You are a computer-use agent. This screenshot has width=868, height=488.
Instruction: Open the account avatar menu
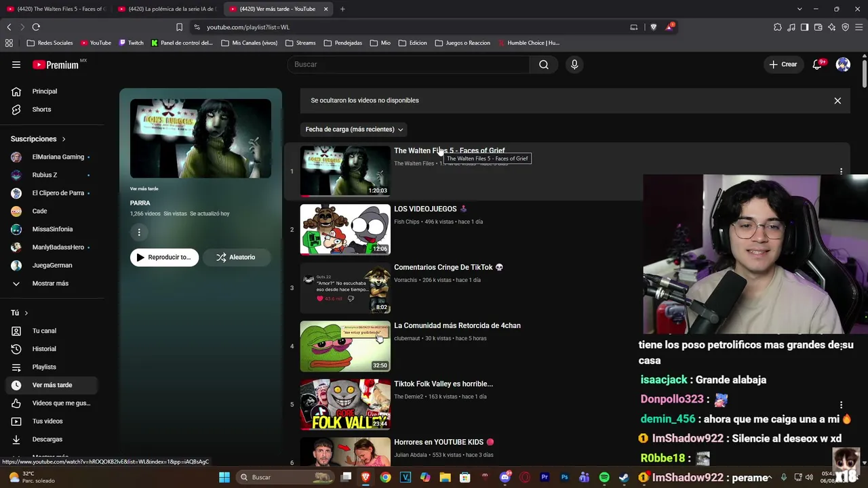click(x=843, y=64)
